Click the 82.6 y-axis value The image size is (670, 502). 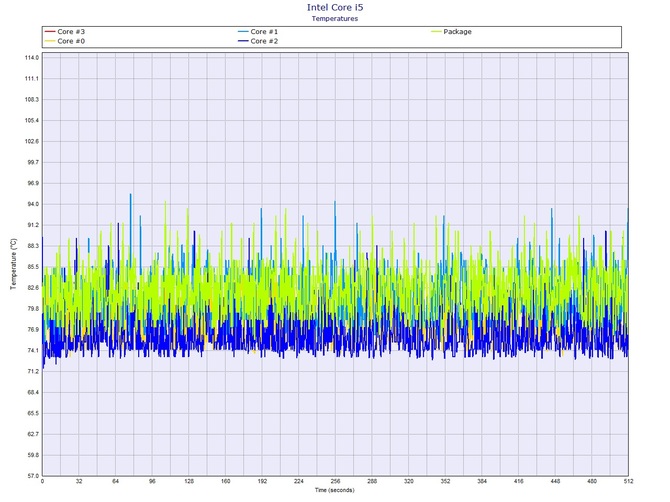tap(34, 288)
